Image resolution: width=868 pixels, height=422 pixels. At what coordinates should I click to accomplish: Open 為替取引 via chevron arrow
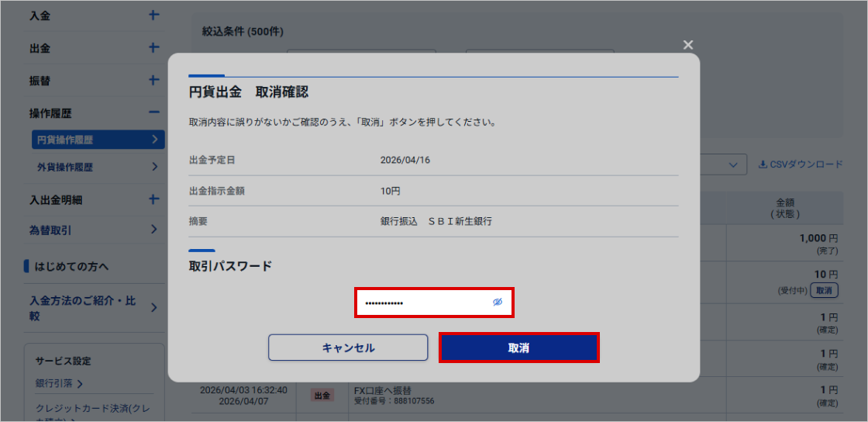click(x=154, y=230)
